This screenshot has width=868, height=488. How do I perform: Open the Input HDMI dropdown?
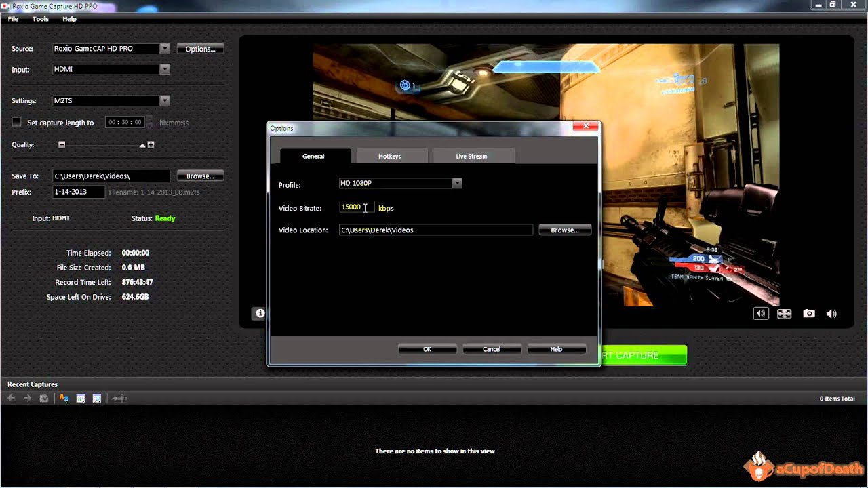click(165, 69)
